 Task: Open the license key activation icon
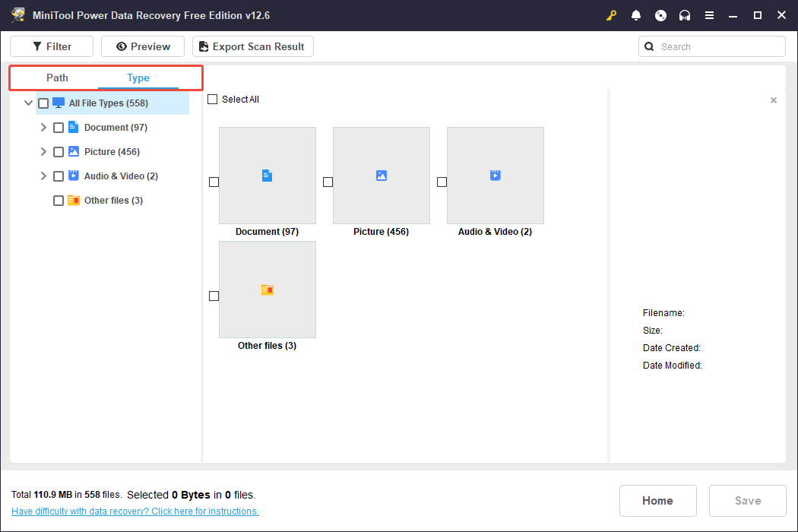(611, 15)
